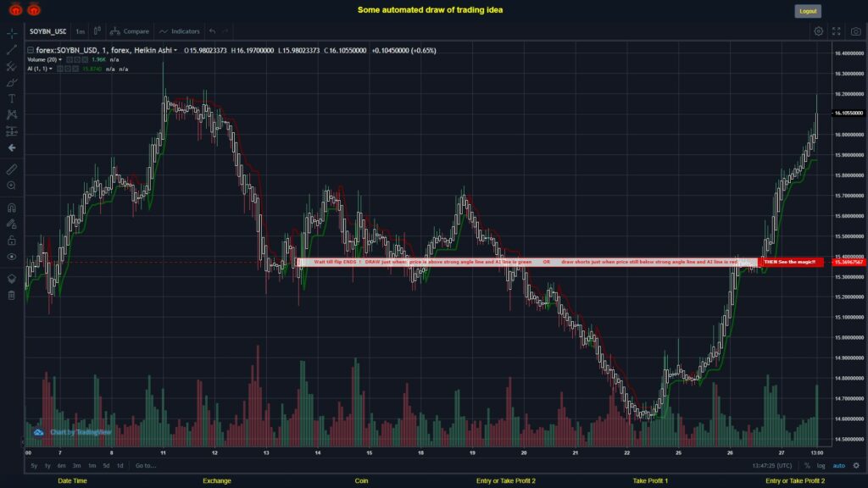
Task: Open the prediction and measurement tools
Action: (12, 131)
